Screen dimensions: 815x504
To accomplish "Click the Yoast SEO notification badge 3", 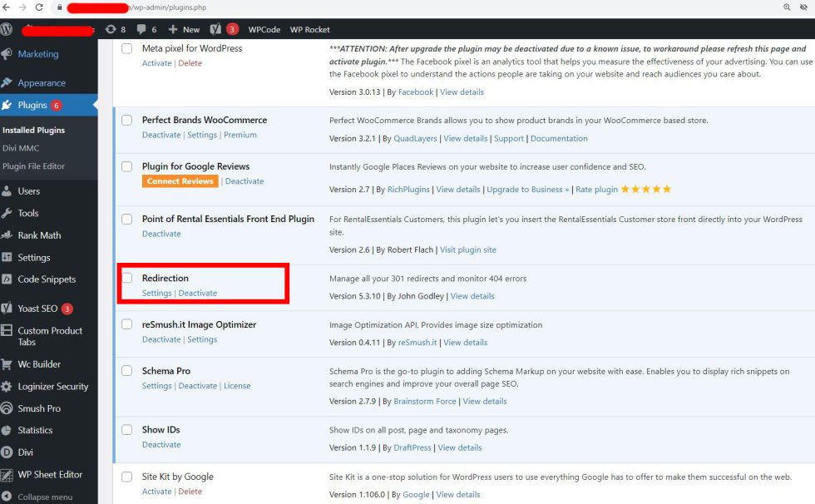I will (x=67, y=309).
